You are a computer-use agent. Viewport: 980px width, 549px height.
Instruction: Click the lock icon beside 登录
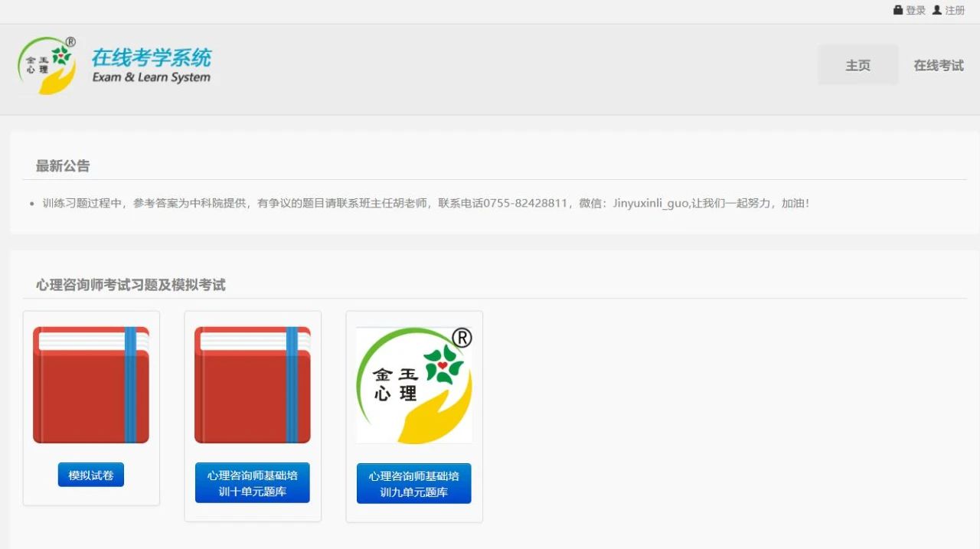[898, 10]
